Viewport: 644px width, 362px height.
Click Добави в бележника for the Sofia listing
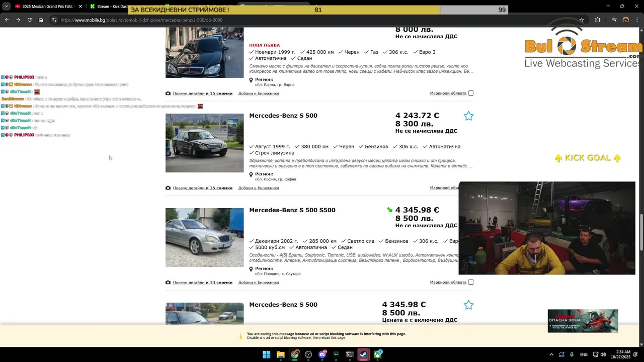coord(259,188)
